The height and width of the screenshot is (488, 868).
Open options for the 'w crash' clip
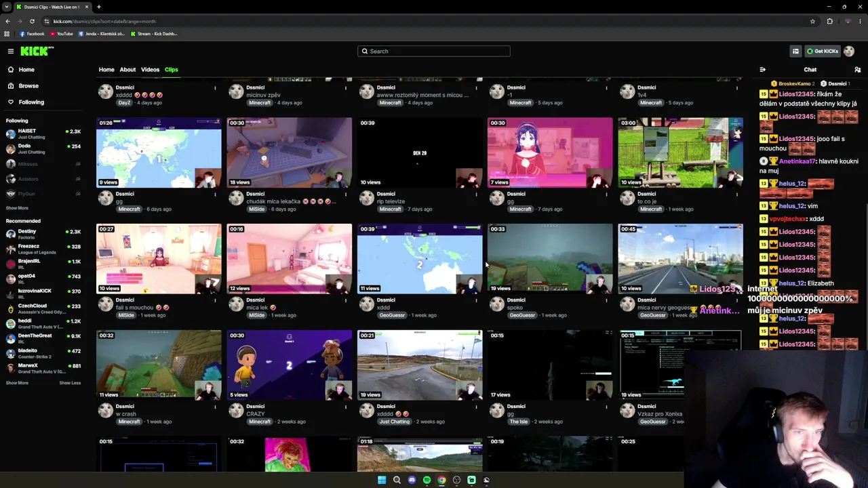click(216, 407)
